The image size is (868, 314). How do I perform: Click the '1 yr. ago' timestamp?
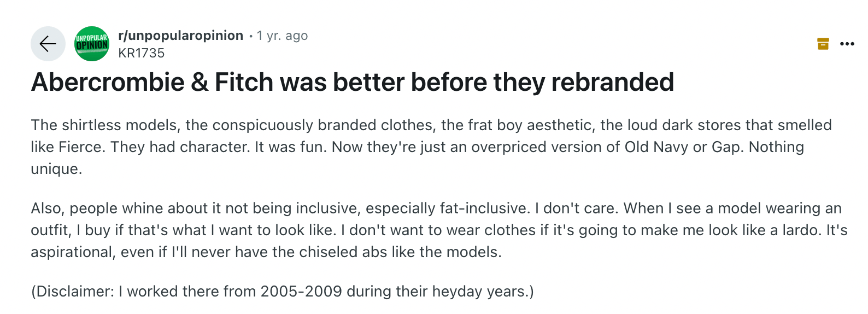tap(283, 36)
